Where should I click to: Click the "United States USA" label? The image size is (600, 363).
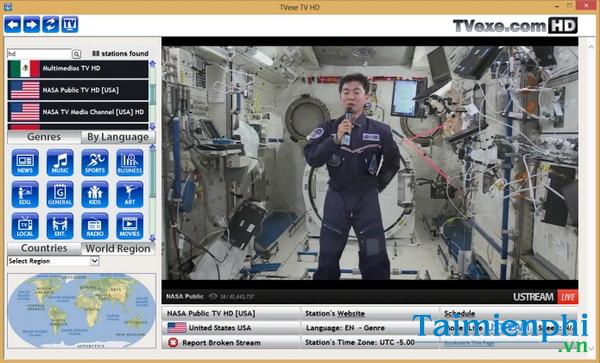click(220, 328)
